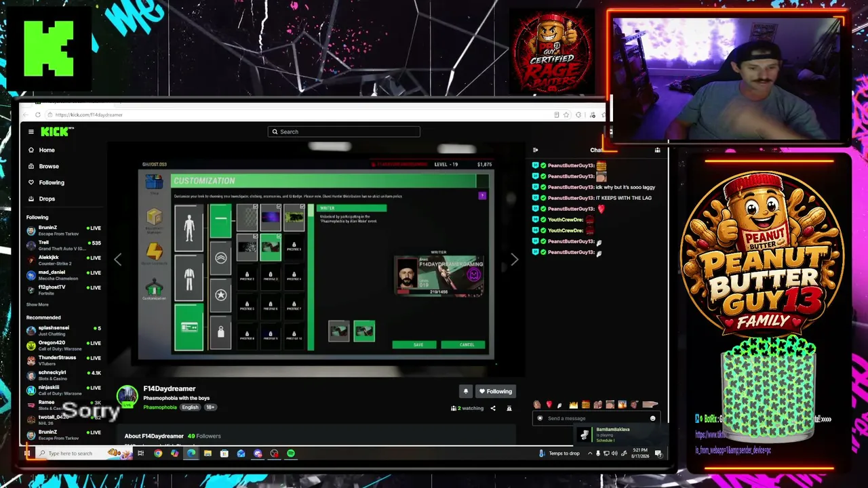This screenshot has width=868, height=488.
Task: Pick the purple ID card background thumbnail
Action: tap(270, 217)
